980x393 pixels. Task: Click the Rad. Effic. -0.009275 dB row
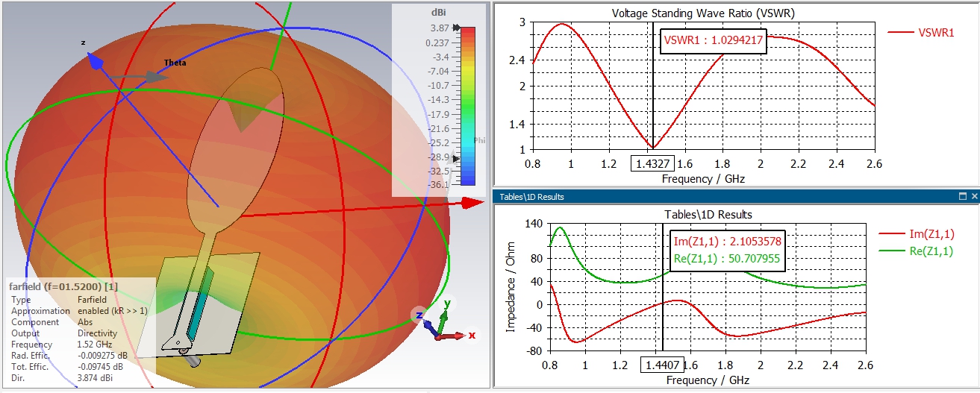click(x=69, y=356)
